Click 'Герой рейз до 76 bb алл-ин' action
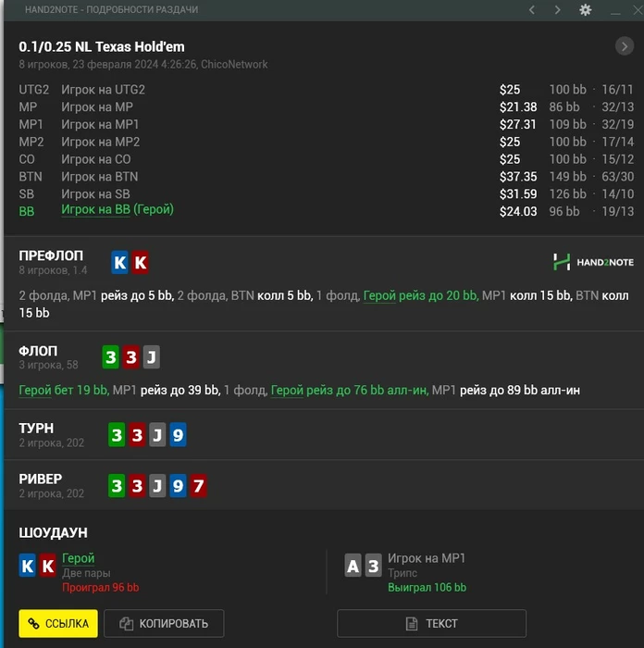Viewport: 644px width, 648px height. pos(350,390)
